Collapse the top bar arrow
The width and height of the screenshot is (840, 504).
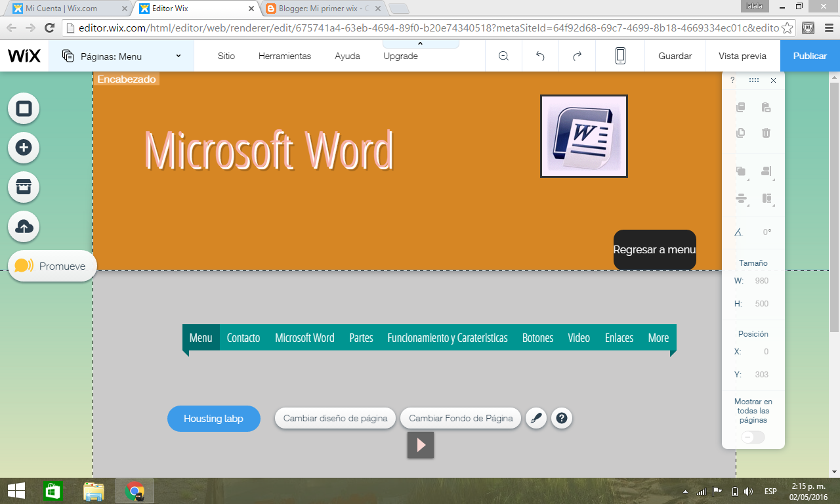421,43
